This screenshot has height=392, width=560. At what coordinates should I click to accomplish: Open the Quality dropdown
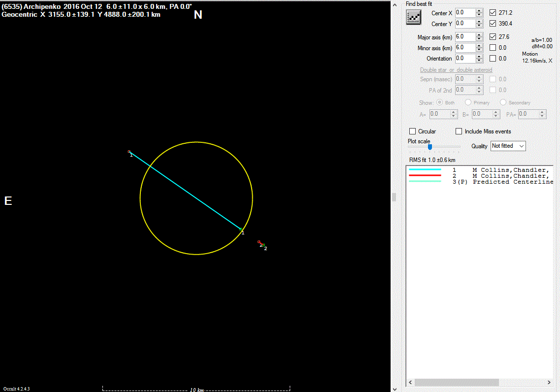pyautogui.click(x=508, y=146)
